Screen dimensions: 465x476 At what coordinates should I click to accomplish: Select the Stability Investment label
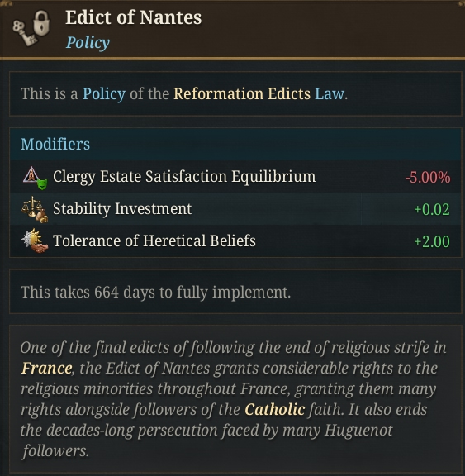coord(122,209)
